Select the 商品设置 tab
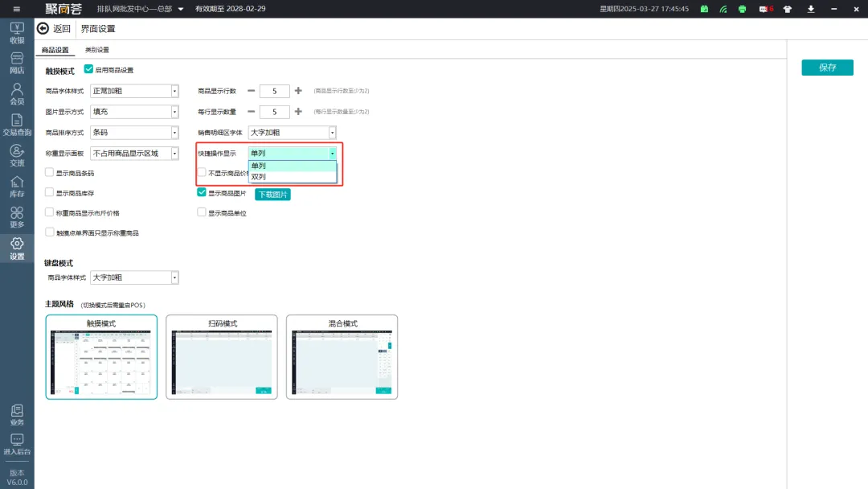 point(55,50)
